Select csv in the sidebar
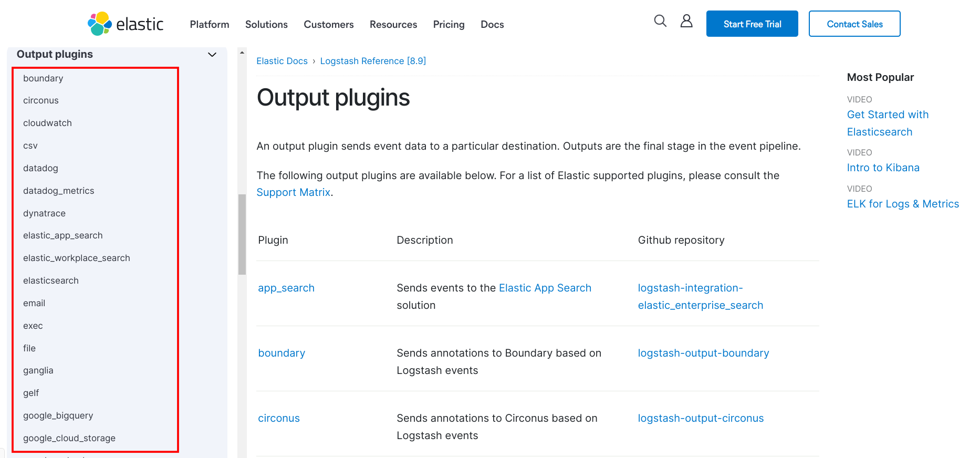Screen dimensions: 980x458 [x=30, y=145]
